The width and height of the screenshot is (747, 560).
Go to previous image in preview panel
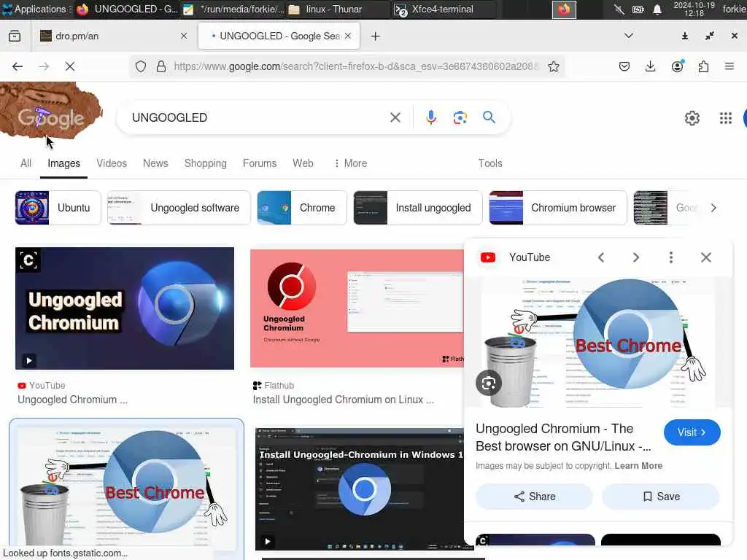pos(601,257)
